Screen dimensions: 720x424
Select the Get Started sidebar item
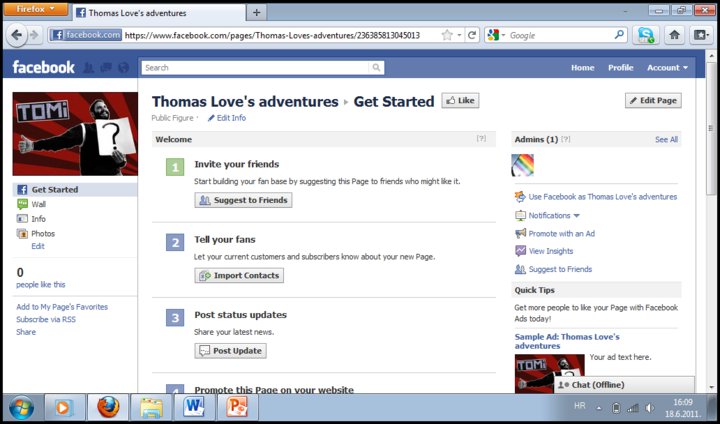[x=75, y=189]
